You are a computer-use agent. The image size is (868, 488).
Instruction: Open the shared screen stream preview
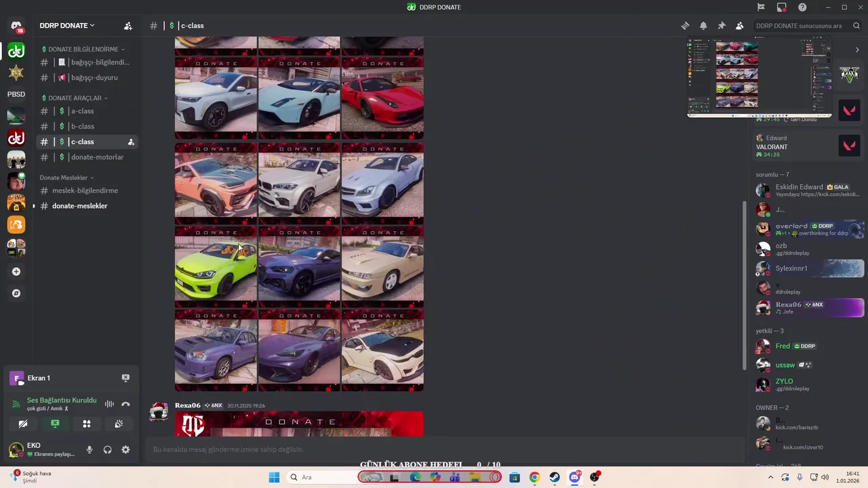coord(759,77)
